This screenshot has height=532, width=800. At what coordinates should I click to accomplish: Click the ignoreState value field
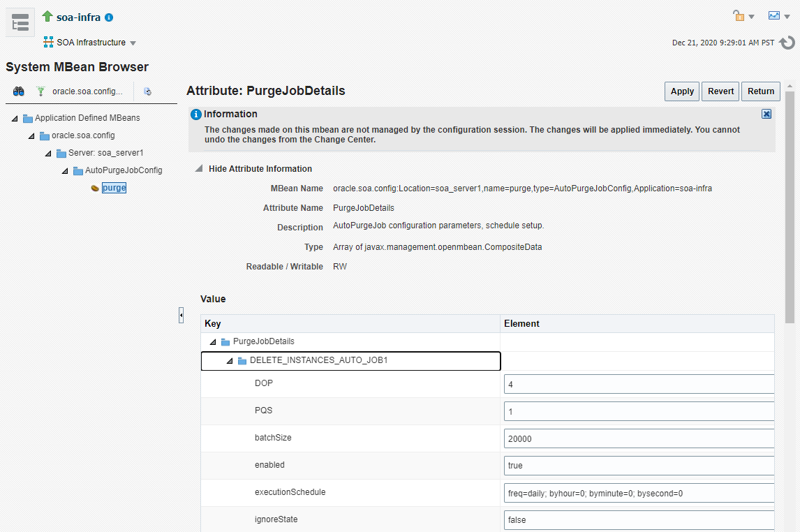coord(639,519)
